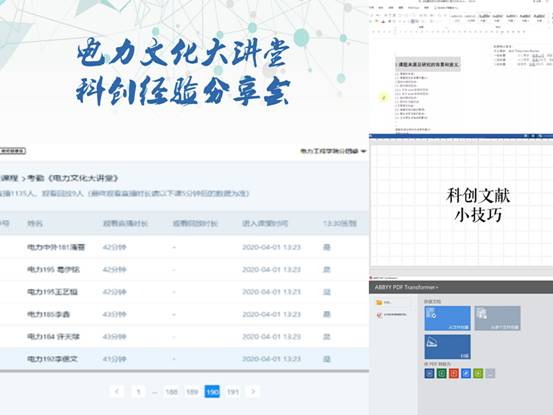
Task: Click the yellow folder item in ABBYY sidebar
Action: pyautogui.click(x=383, y=303)
